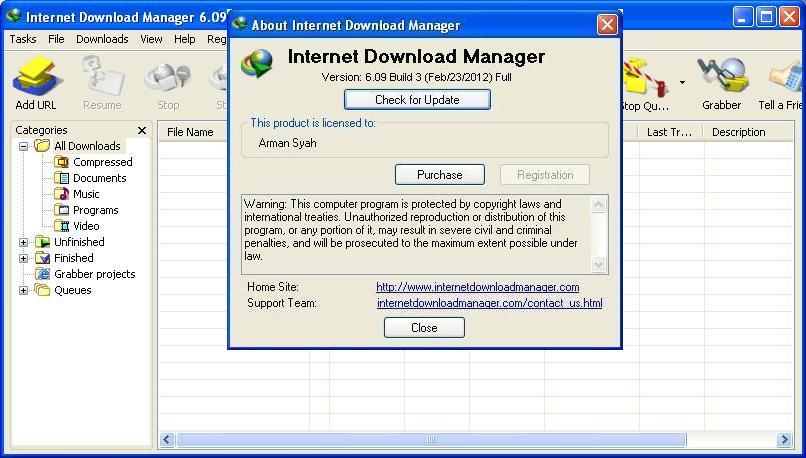Click the Purchase button
Screen dimensions: 806x458
(439, 175)
